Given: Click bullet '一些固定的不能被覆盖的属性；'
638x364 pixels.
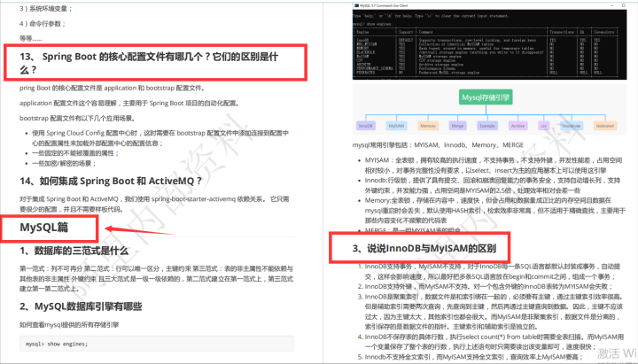Looking at the screenshot, I should [x=75, y=153].
